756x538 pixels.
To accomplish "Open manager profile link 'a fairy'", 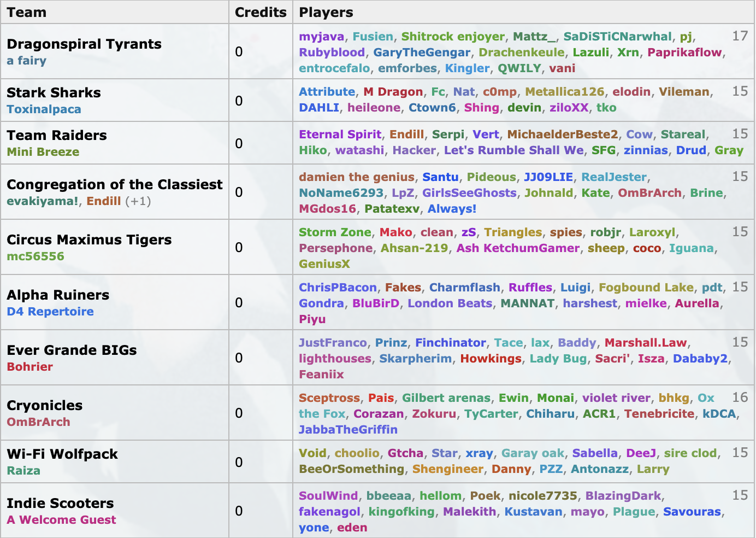I will coord(26,61).
